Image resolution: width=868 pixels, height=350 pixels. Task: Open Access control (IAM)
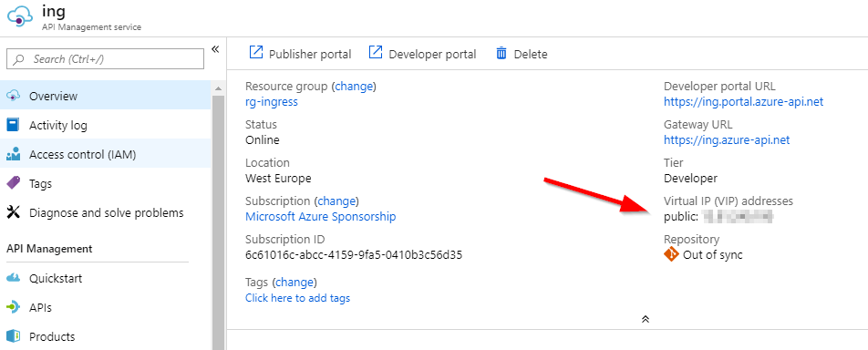pos(105,155)
